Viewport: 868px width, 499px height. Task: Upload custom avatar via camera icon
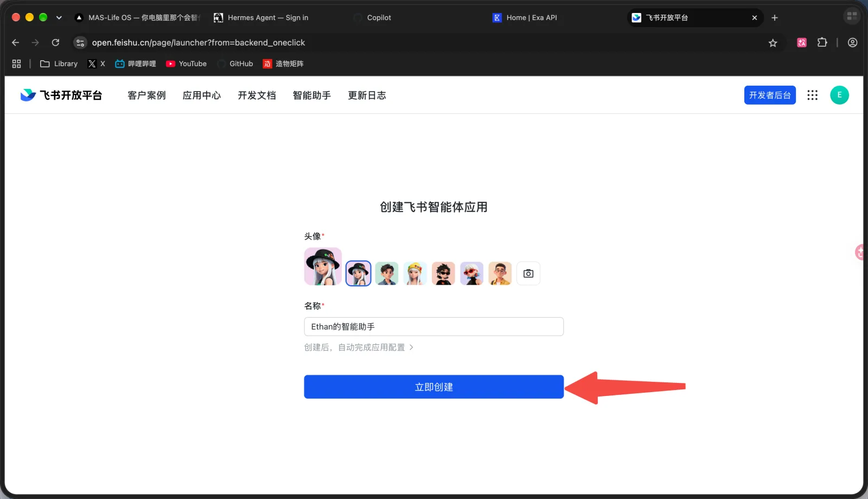tap(528, 273)
